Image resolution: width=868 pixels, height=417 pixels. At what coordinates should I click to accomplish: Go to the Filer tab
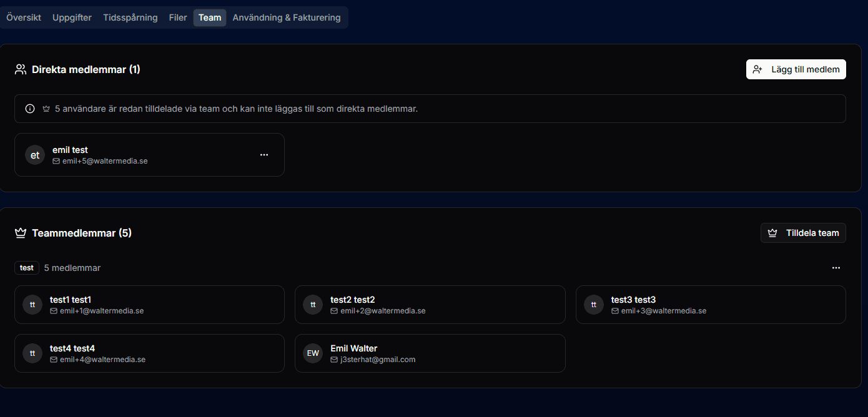[178, 17]
